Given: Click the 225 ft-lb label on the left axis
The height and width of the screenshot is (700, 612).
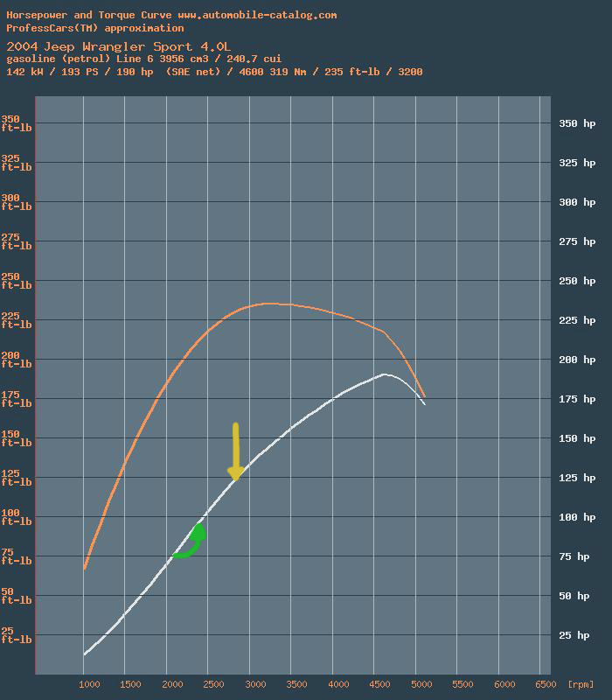Looking at the screenshot, I should pos(16,321).
